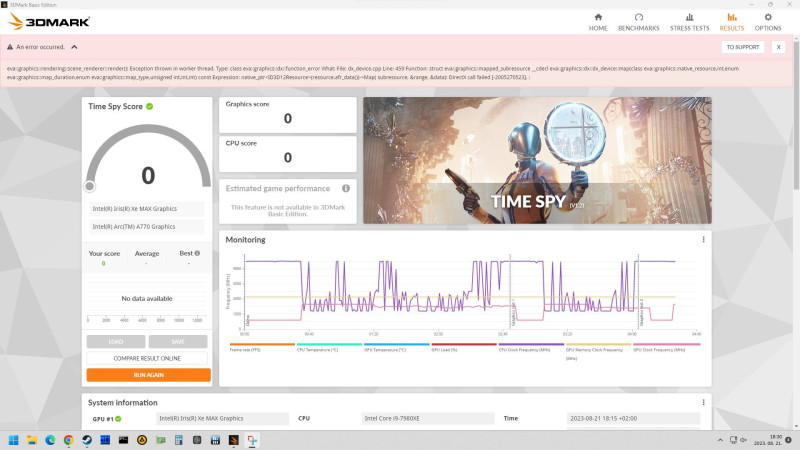
Task: Toggle GPU Load (%) legend
Action: pos(464,347)
